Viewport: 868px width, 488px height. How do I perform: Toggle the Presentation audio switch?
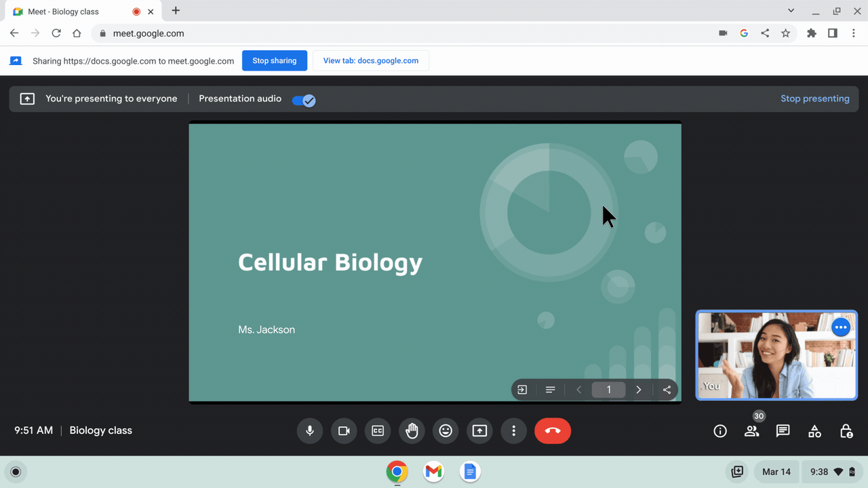tap(304, 100)
